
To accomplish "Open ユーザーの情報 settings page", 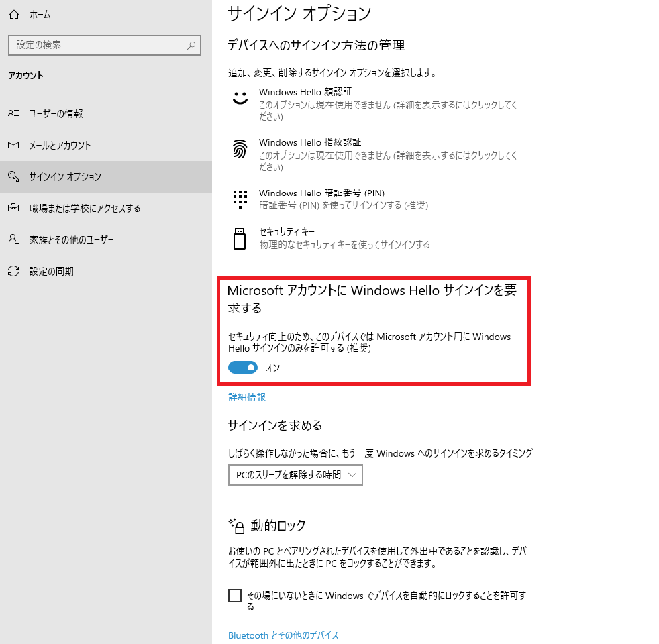I will (106, 113).
